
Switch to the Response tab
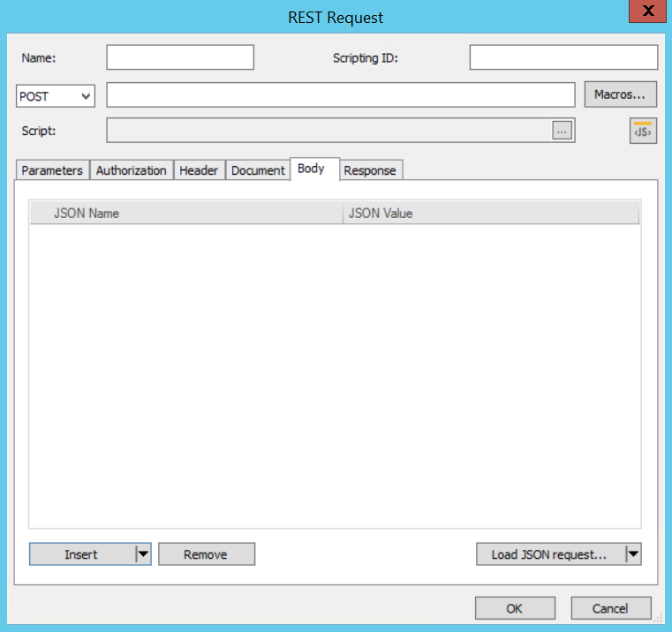click(370, 170)
